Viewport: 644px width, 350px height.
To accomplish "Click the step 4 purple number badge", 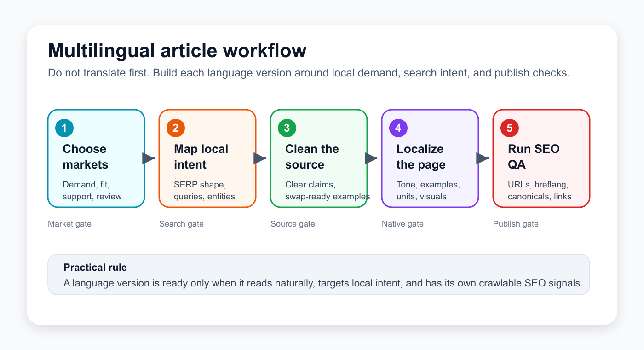I will [x=398, y=128].
